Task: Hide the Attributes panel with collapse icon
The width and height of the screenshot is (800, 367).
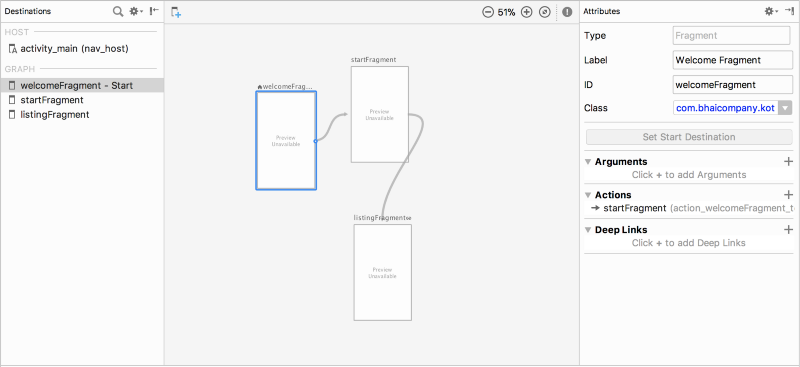Action: 789,11
